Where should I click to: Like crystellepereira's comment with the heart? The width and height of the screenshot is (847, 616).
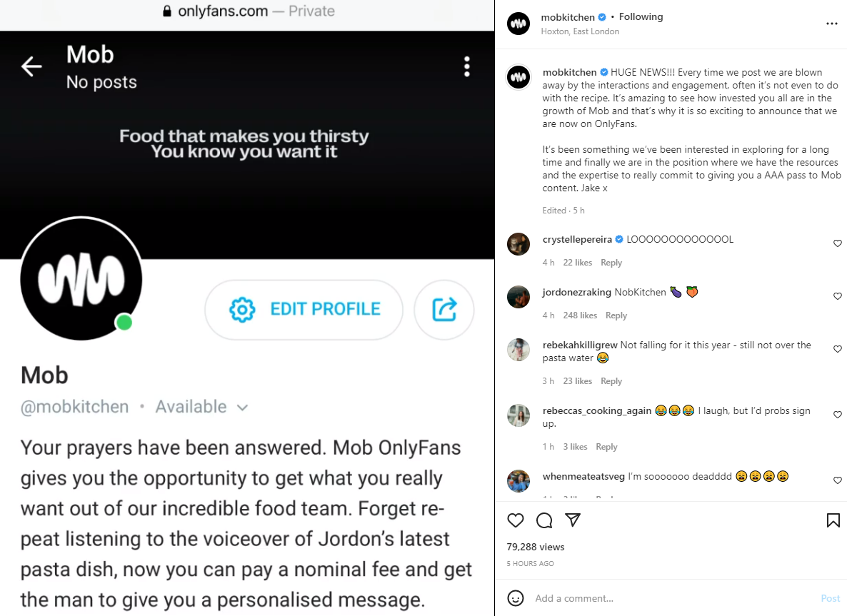(837, 243)
